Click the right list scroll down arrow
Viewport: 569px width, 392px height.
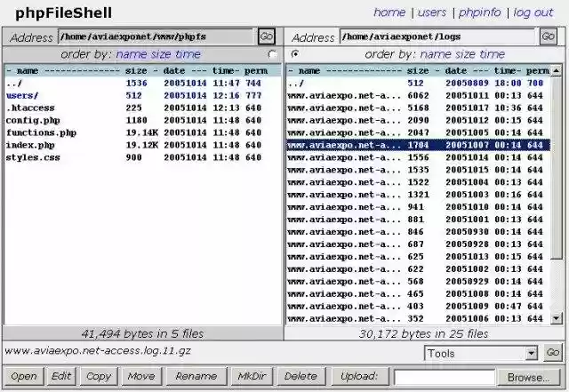556,319
